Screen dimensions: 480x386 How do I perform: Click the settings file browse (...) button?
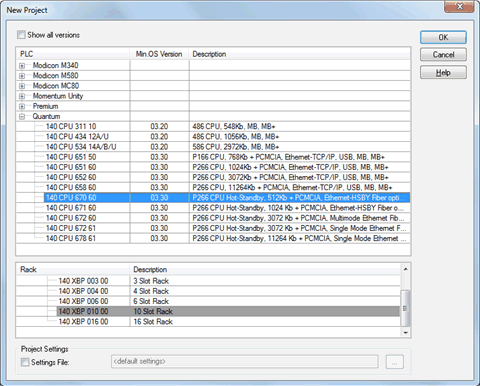tap(395, 362)
